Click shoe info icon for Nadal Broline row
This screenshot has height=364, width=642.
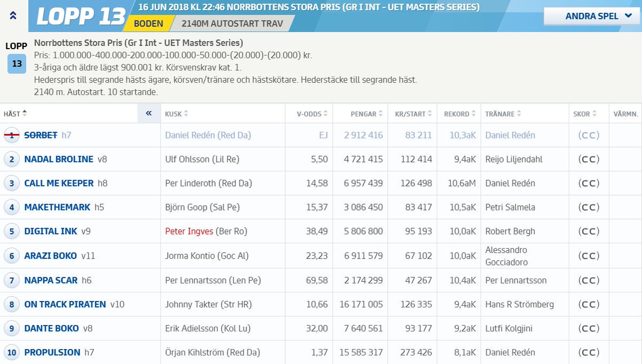tap(589, 160)
